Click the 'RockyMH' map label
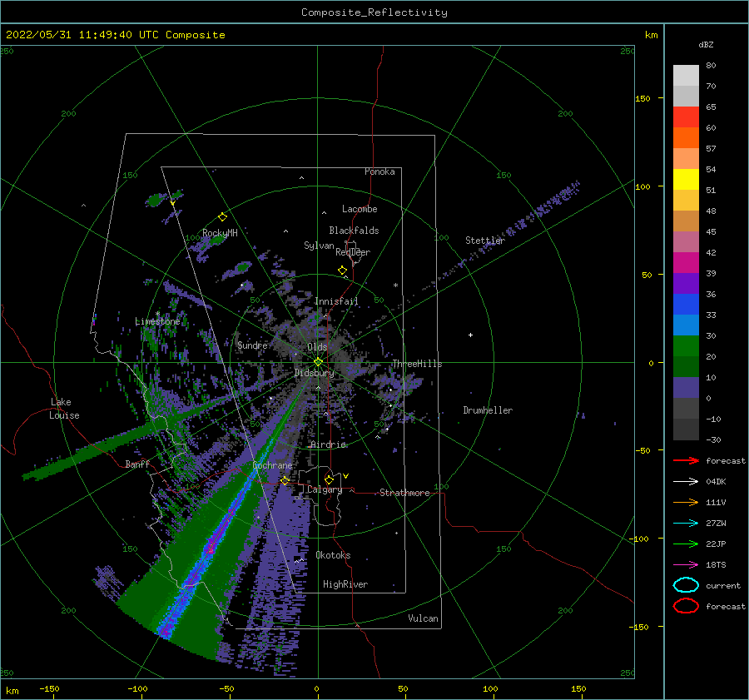The image size is (749, 700). pos(220,233)
